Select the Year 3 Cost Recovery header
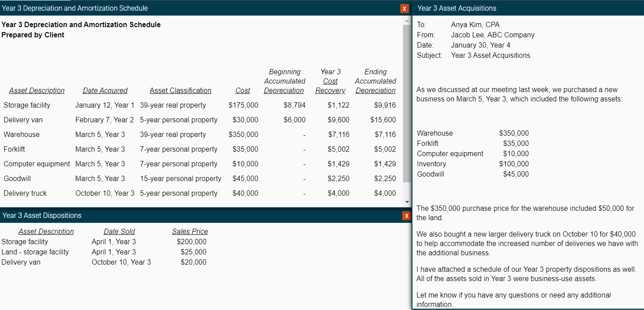The image size is (644, 310). pyautogui.click(x=330, y=81)
